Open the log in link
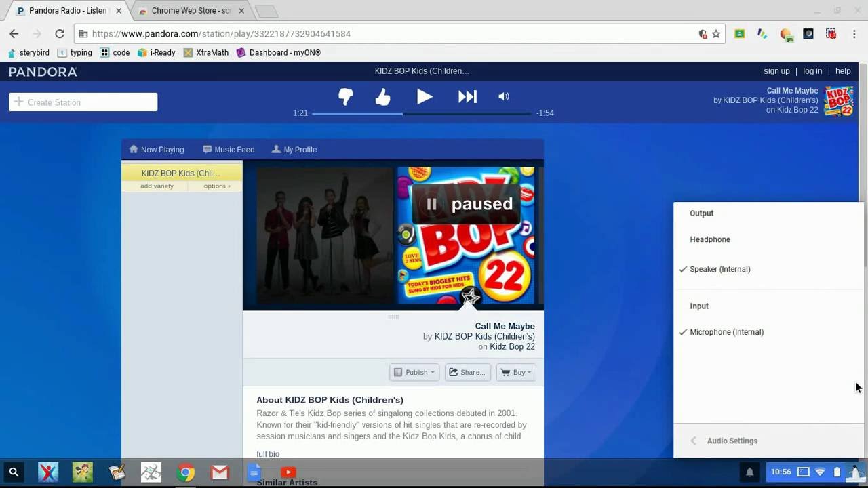This screenshot has width=868, height=488. [x=812, y=71]
